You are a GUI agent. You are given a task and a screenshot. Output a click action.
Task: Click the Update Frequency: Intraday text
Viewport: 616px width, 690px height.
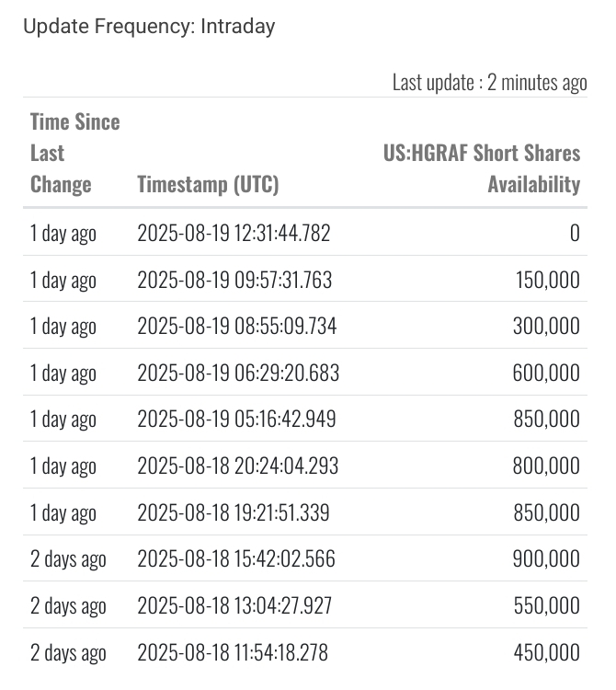pos(149,26)
